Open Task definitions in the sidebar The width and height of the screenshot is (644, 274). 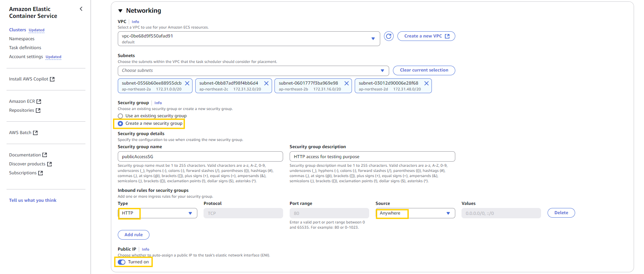pyautogui.click(x=25, y=48)
